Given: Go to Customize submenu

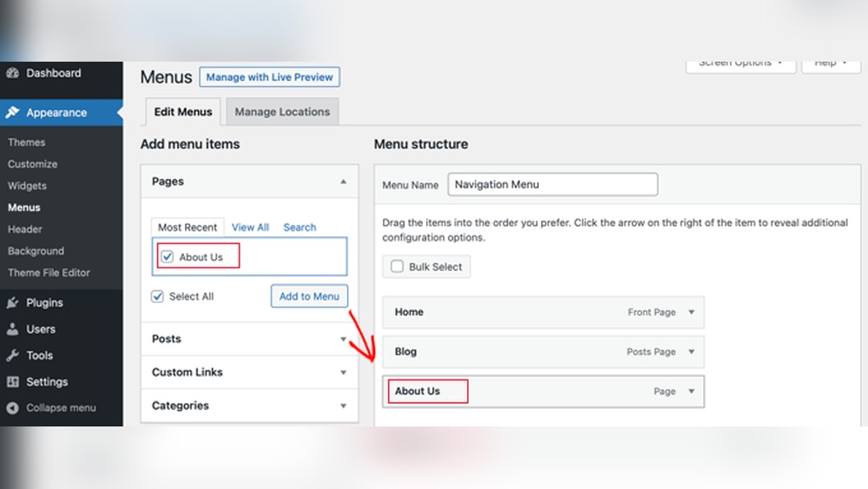Looking at the screenshot, I should coord(33,164).
